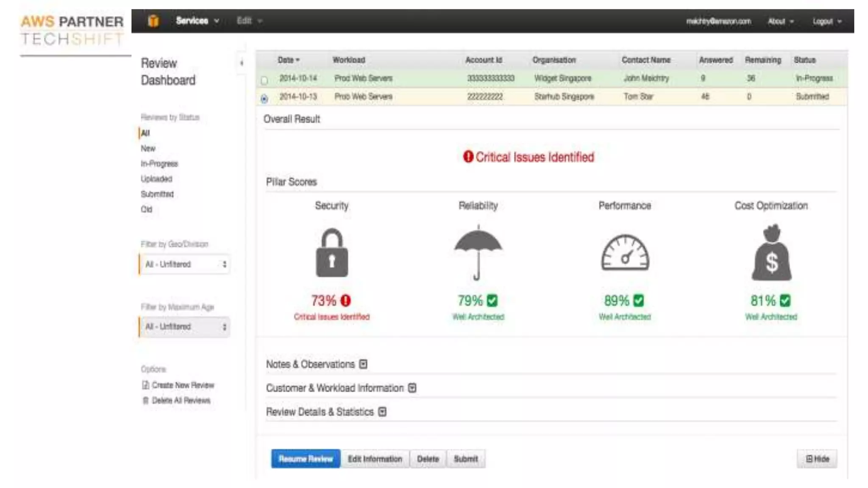Collapse the sidebar with the arrow handle
The height and width of the screenshot is (488, 868).
pos(242,63)
